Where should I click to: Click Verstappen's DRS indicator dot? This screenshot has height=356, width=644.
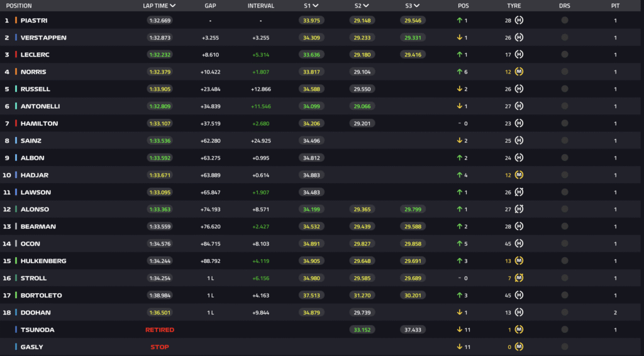[565, 37]
